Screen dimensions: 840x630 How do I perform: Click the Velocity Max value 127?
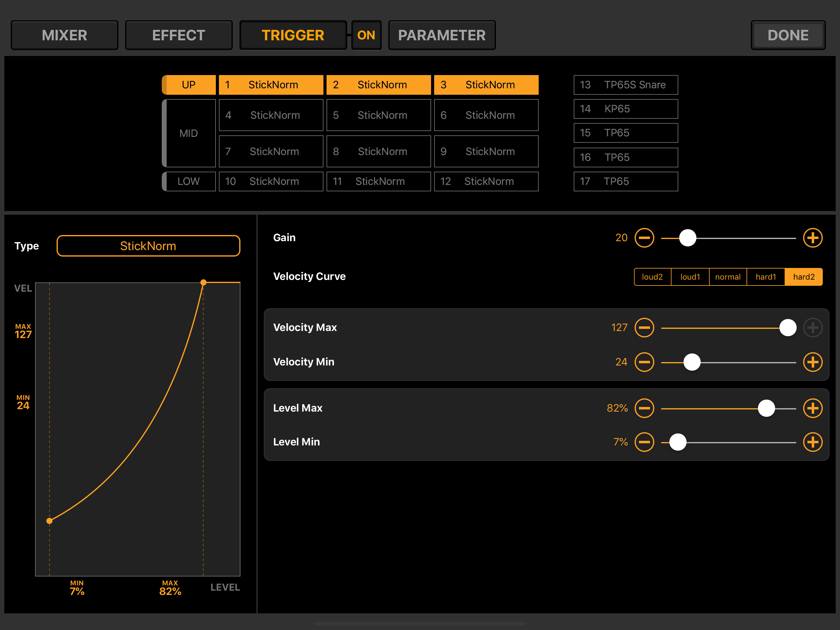coord(619,328)
